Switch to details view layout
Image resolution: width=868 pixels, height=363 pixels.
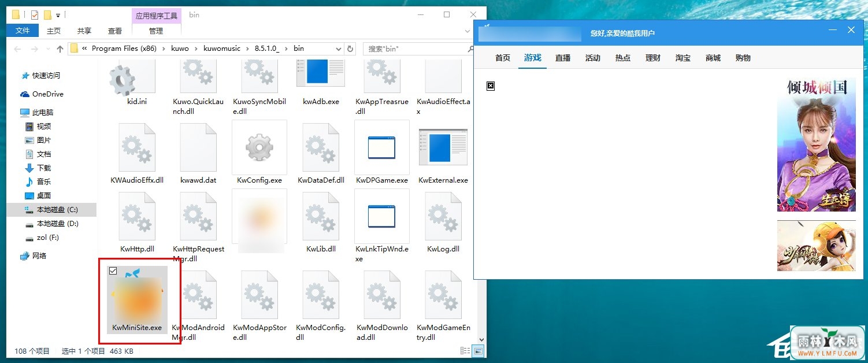click(465, 351)
